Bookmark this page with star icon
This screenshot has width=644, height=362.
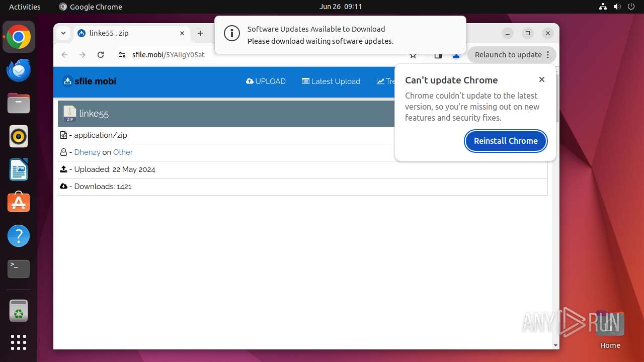413,55
